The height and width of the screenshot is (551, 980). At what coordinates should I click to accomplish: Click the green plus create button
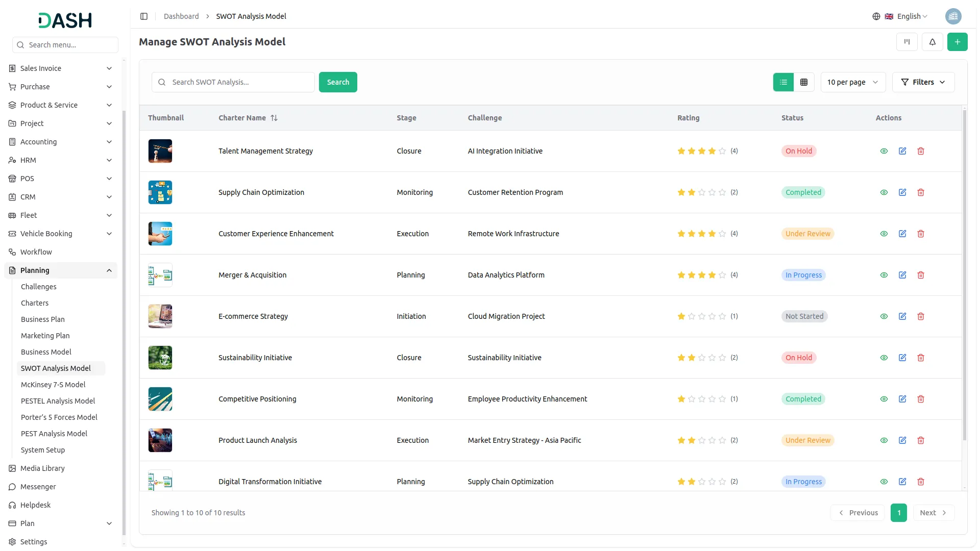pos(957,42)
